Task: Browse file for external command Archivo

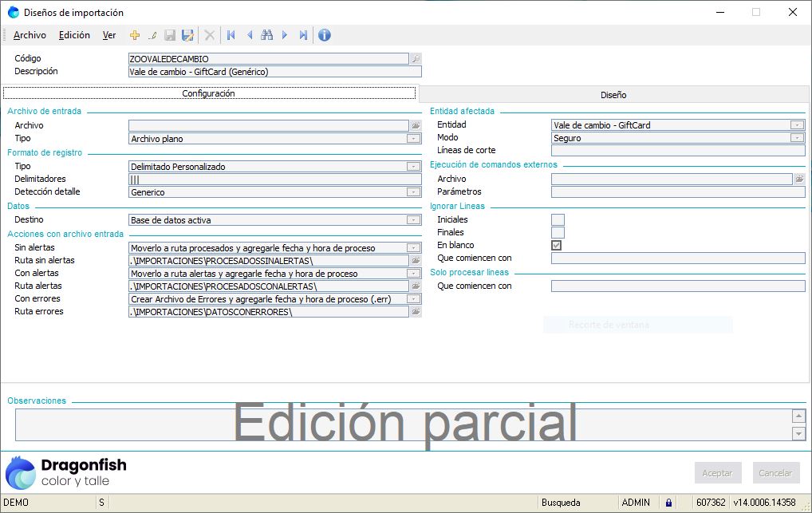Action: click(799, 179)
